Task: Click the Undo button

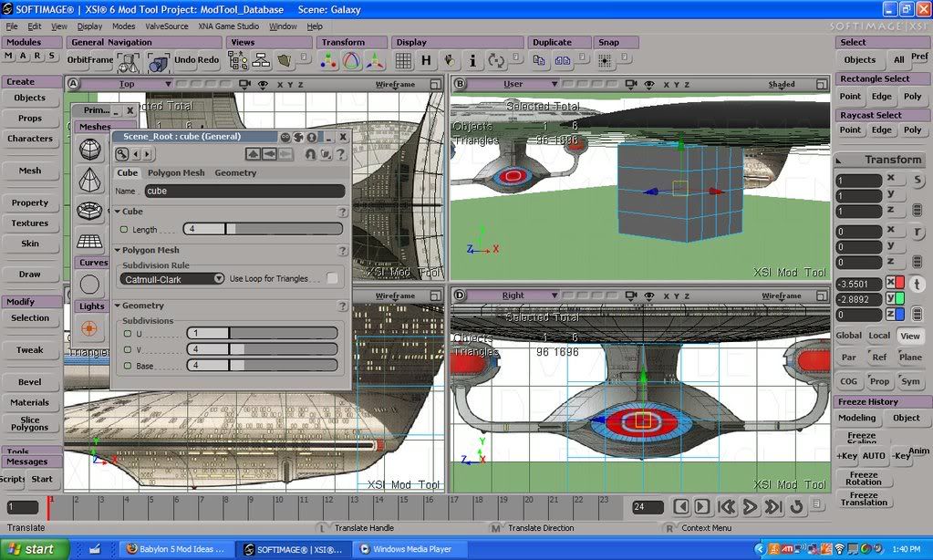Action: (184, 59)
